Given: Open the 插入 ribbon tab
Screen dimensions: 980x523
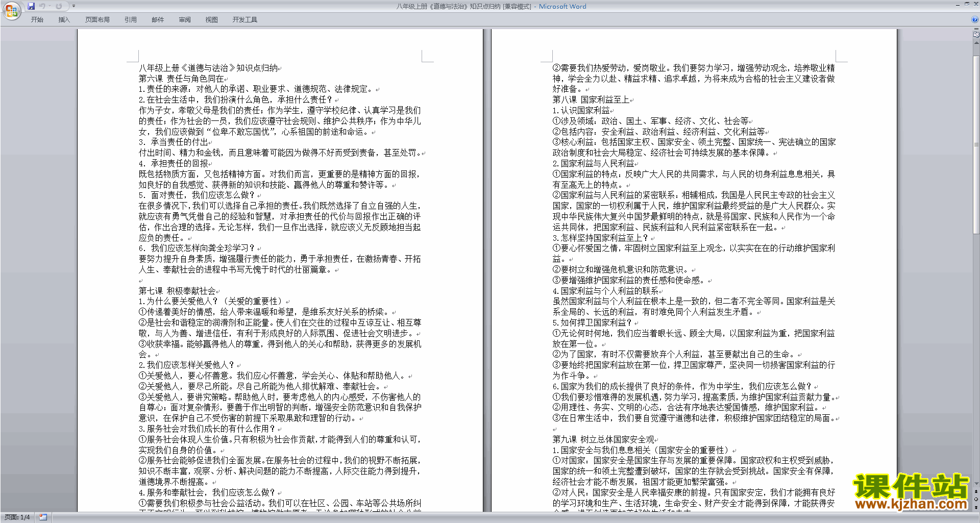Looking at the screenshot, I should (64, 20).
